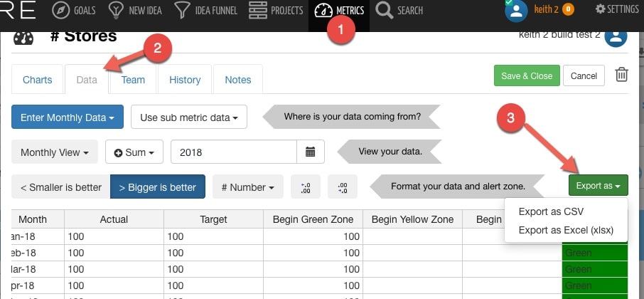Click the Mar-18 Begin Green Zone cell

pyautogui.click(x=313, y=269)
